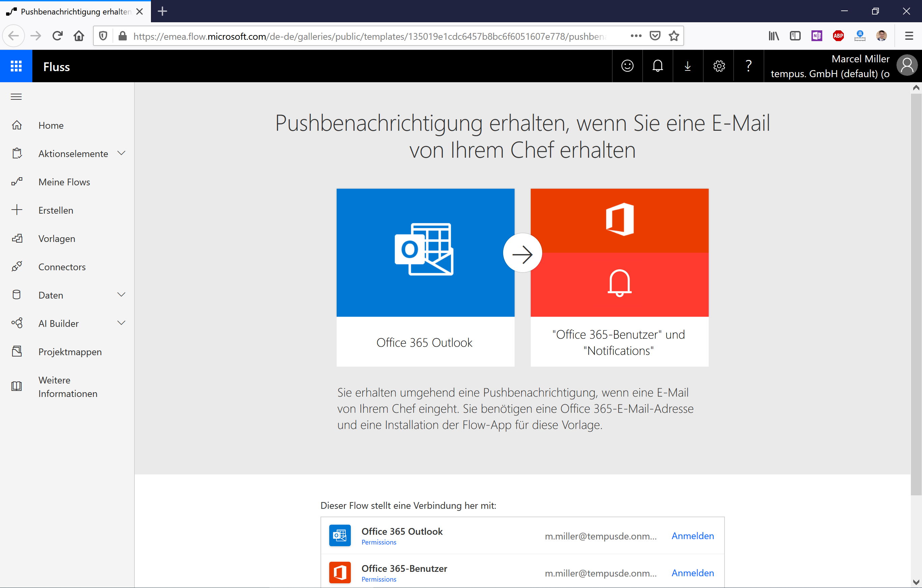Open Permissions link under Office 365-Benutzer

pyautogui.click(x=379, y=579)
